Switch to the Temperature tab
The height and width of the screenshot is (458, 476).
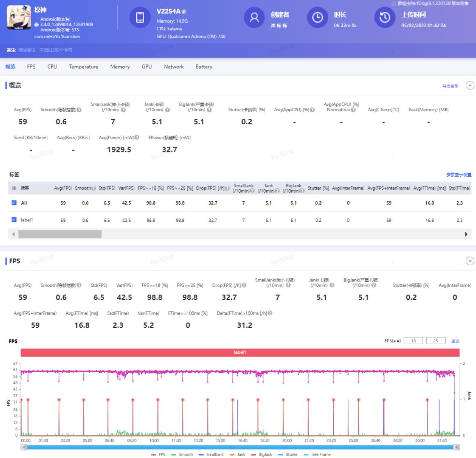83,67
